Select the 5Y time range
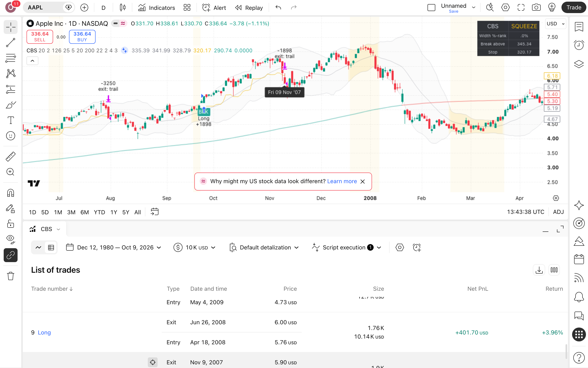 pos(126,212)
